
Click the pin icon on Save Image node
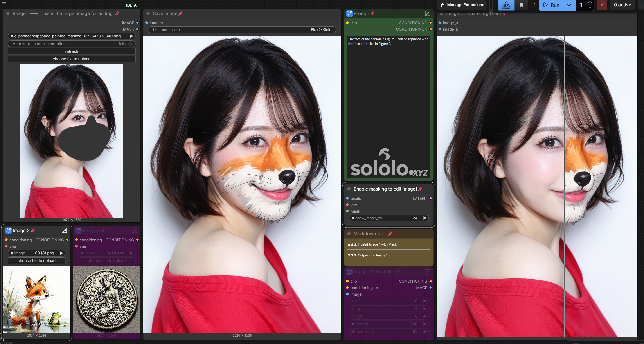180,14
